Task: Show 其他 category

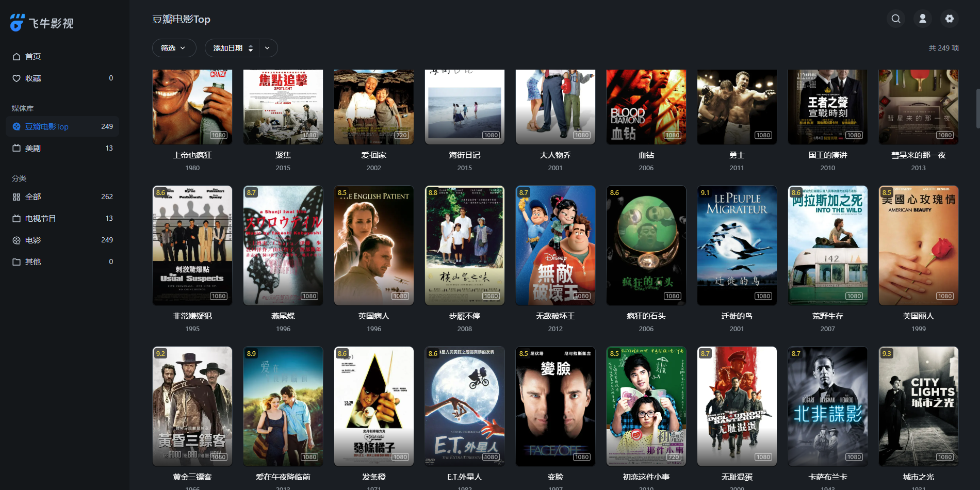Action: (62, 262)
